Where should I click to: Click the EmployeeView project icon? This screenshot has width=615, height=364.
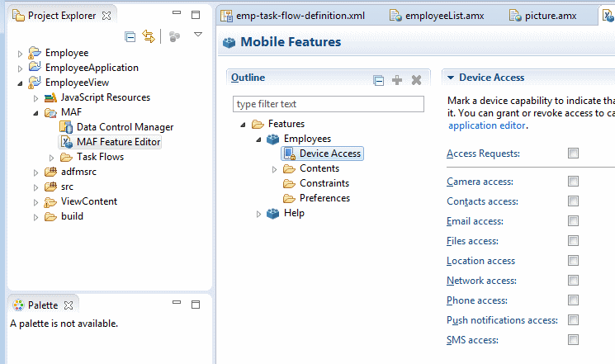[35, 83]
